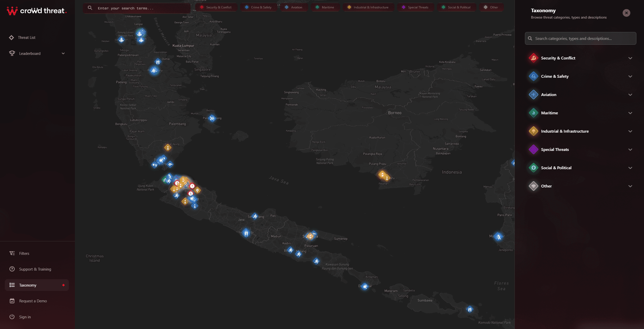Expand Security & Conflict category chevron

(630, 58)
